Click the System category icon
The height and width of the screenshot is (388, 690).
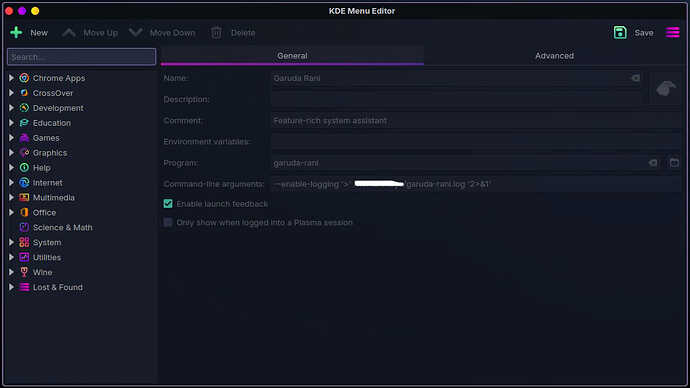pos(24,242)
